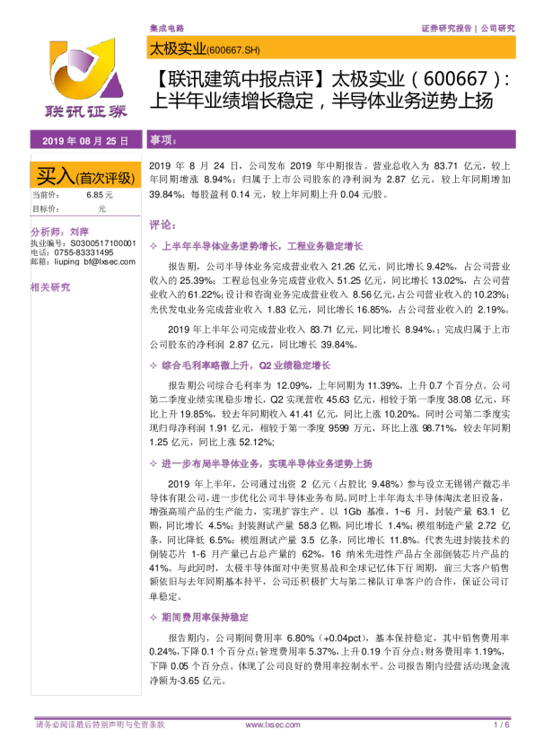Select the 买入(首次评级) rating box
The image size is (535, 756).
coord(86,177)
